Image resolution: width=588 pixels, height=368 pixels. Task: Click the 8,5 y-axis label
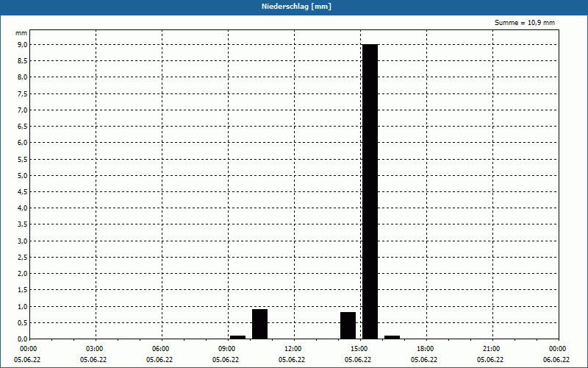(22, 61)
